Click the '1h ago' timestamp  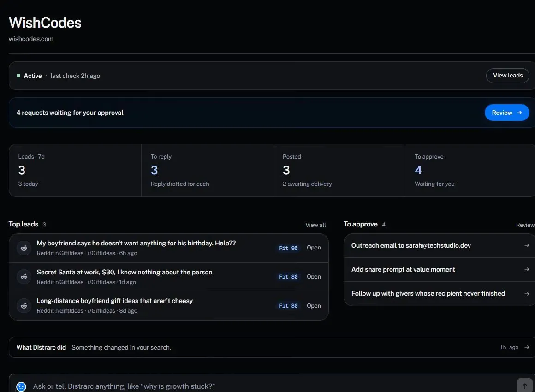click(x=509, y=347)
